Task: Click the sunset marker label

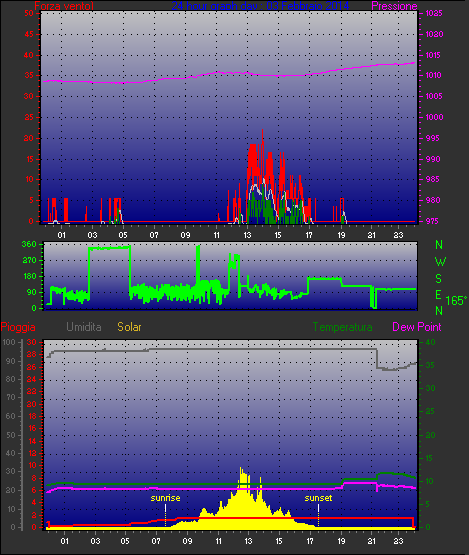Action: pyautogui.click(x=318, y=498)
